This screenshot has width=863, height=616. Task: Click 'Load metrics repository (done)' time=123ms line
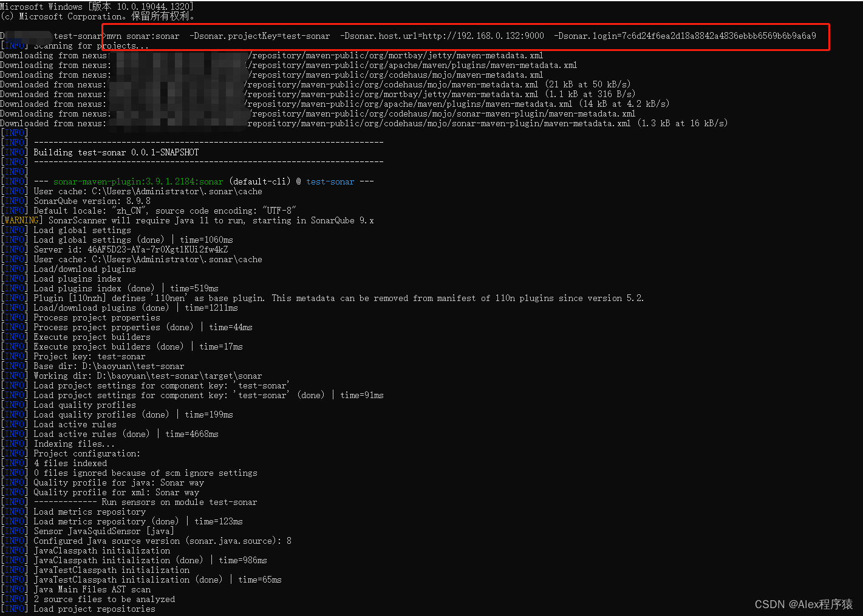122,521
